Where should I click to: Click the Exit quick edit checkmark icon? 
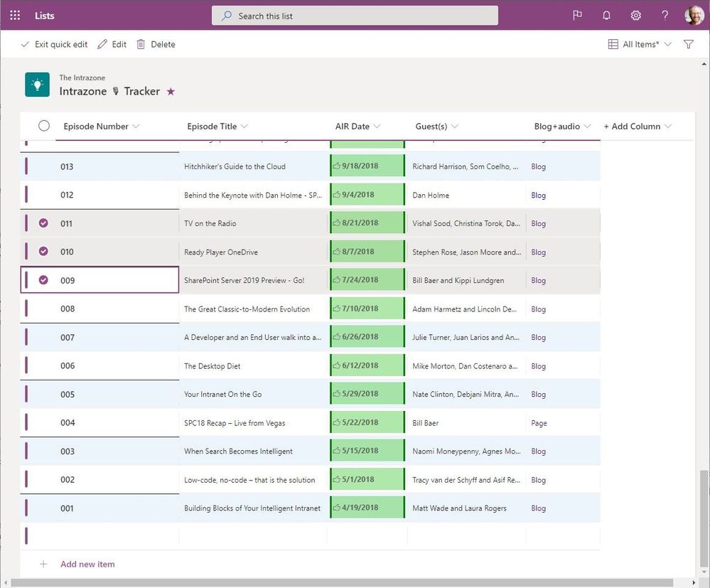pos(25,44)
